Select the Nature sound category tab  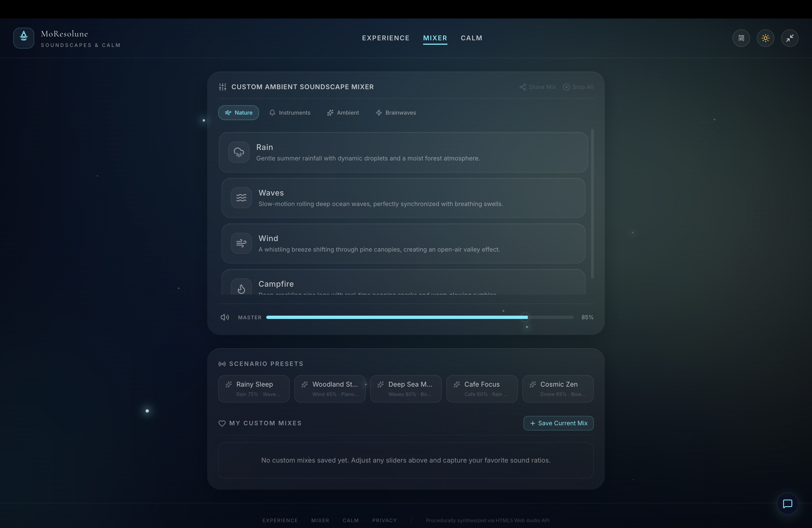(x=238, y=113)
